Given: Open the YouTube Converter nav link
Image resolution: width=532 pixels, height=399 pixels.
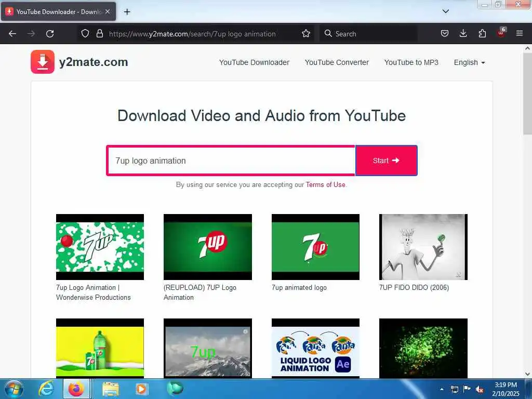Looking at the screenshot, I should pos(337,62).
